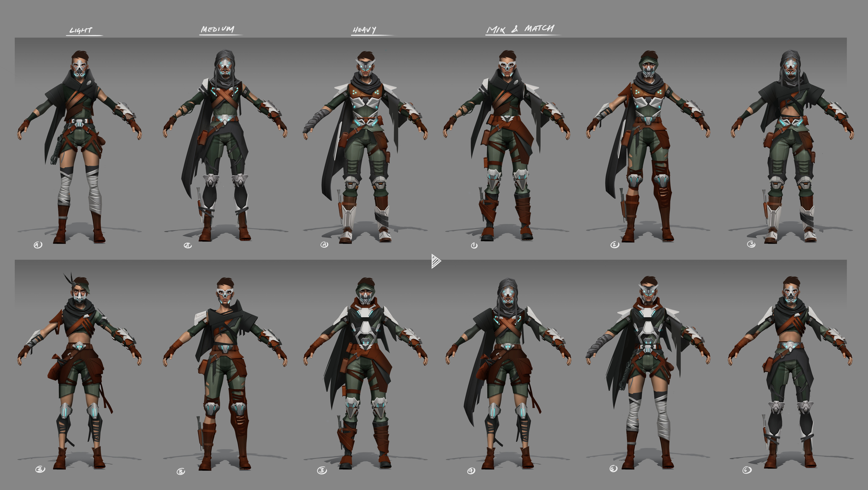Screen dimensions: 868x490
Task: Click the circled number 5 marker
Action: (613, 469)
